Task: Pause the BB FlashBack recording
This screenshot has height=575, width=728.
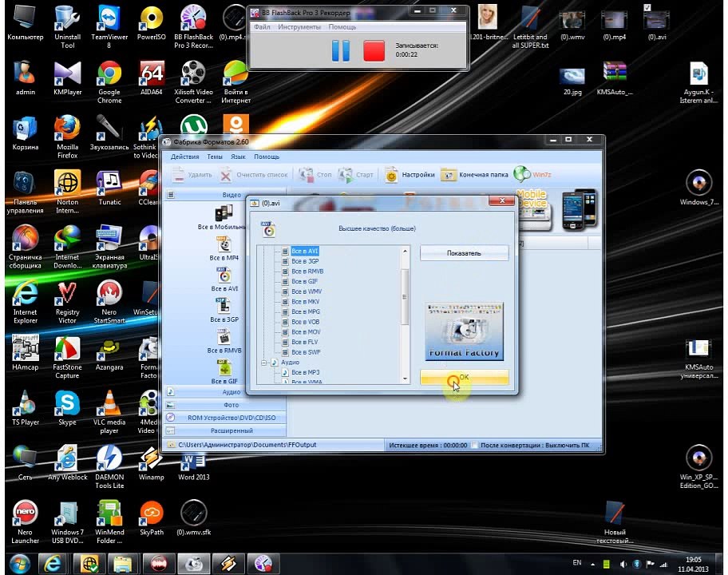Action: click(340, 50)
